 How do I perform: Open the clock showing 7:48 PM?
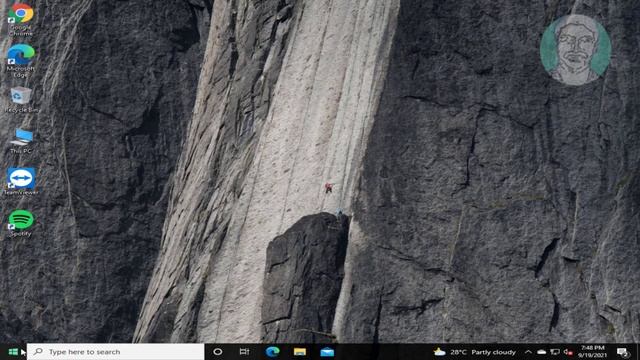point(593,352)
